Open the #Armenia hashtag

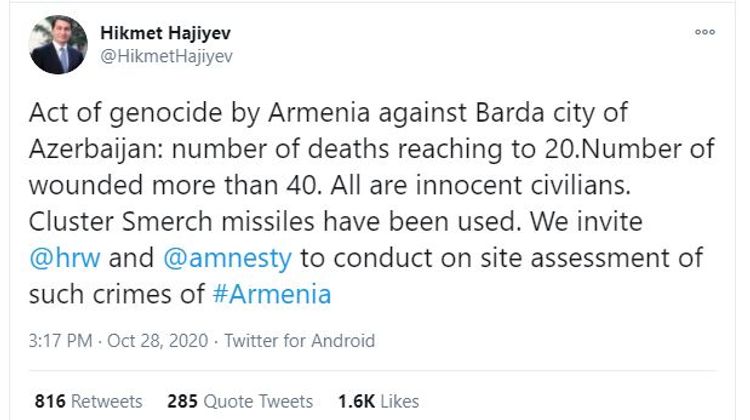(282, 296)
